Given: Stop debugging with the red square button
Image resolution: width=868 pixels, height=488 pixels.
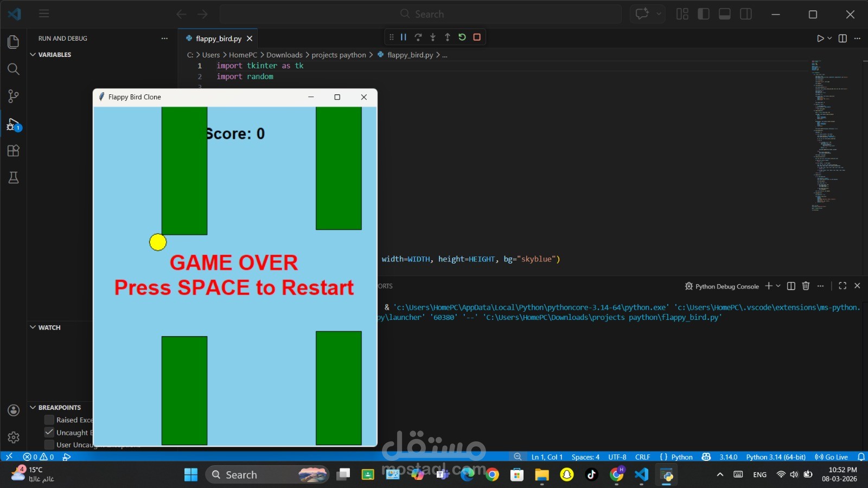Looking at the screenshot, I should (476, 37).
